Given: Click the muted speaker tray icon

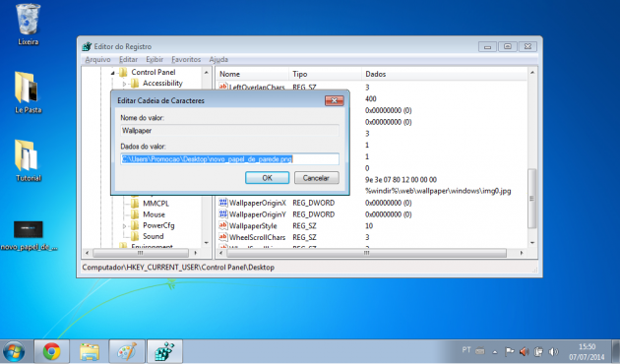Looking at the screenshot, I should click(525, 351).
